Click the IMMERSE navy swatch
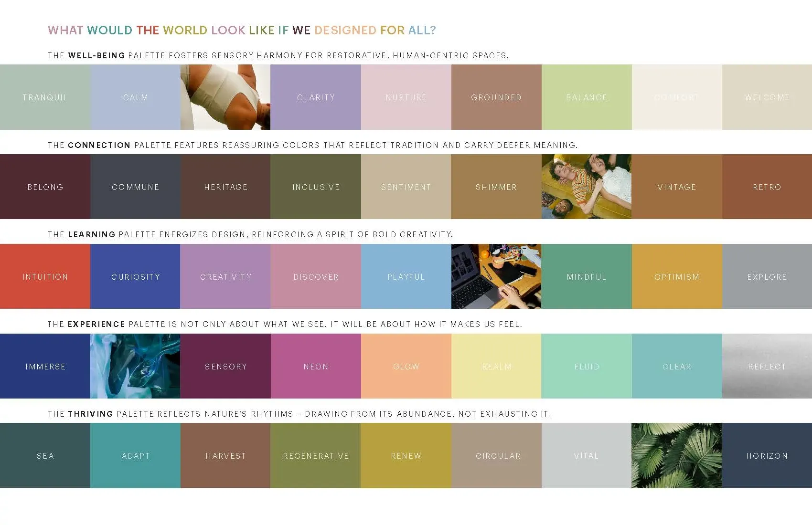The image size is (812, 525). [45, 366]
